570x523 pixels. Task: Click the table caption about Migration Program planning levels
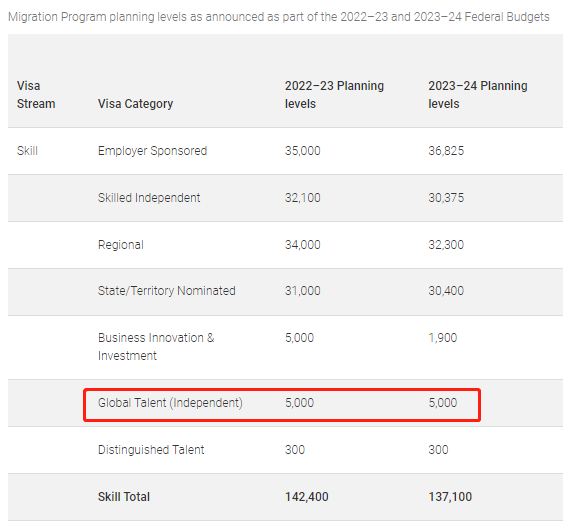coord(279,17)
